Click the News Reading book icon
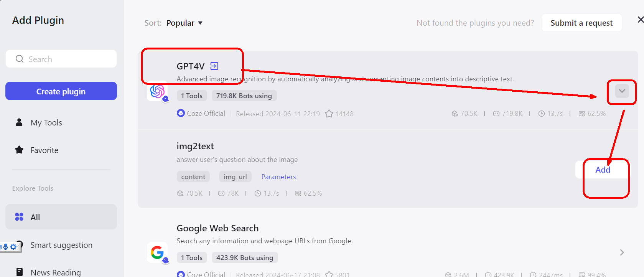The height and width of the screenshot is (277, 644). point(19,272)
